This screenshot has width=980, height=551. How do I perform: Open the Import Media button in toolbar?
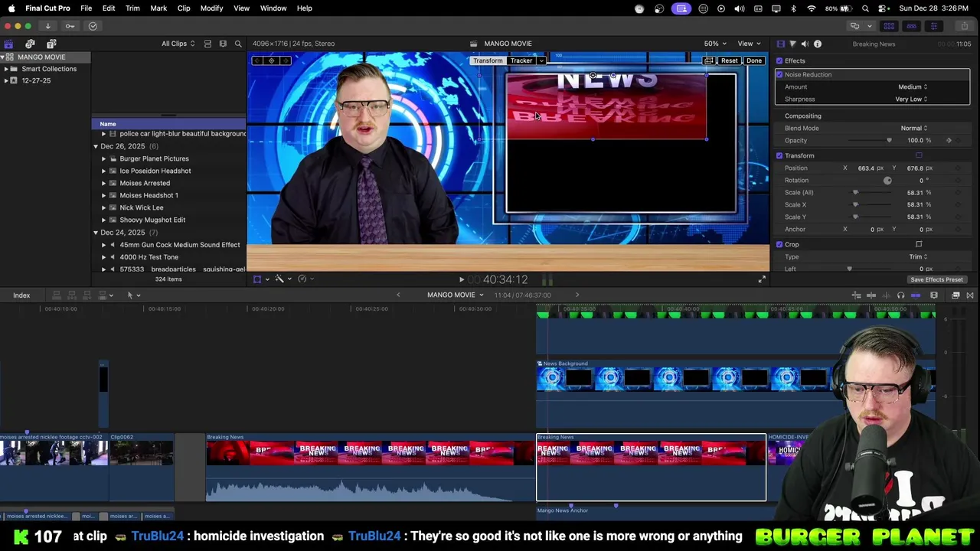[47, 26]
